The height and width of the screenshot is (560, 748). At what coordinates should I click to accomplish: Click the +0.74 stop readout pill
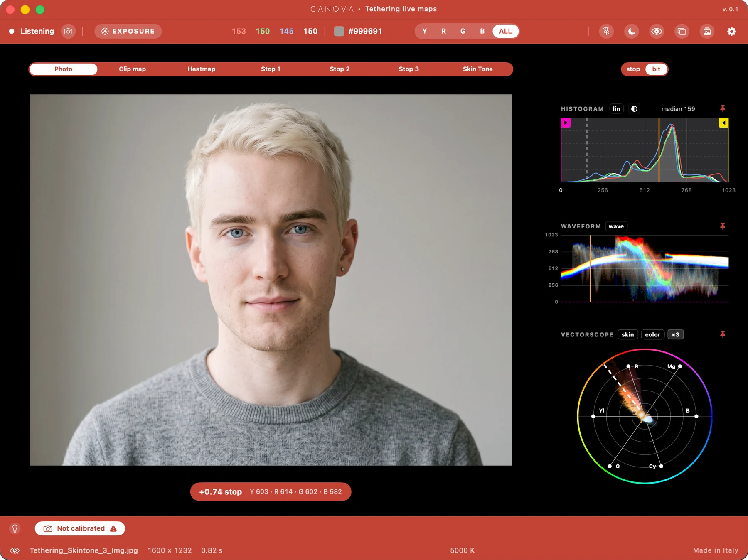[x=271, y=492]
